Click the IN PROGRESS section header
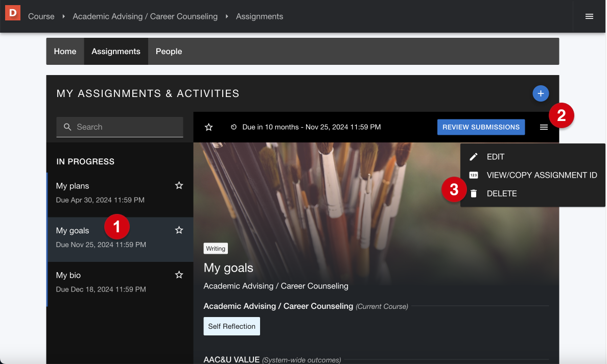 [85, 162]
